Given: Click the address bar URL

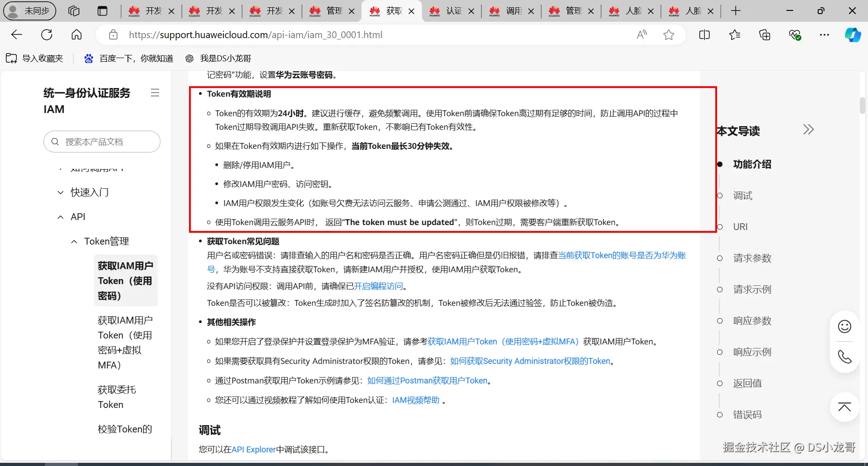Looking at the screenshot, I should tap(256, 35).
